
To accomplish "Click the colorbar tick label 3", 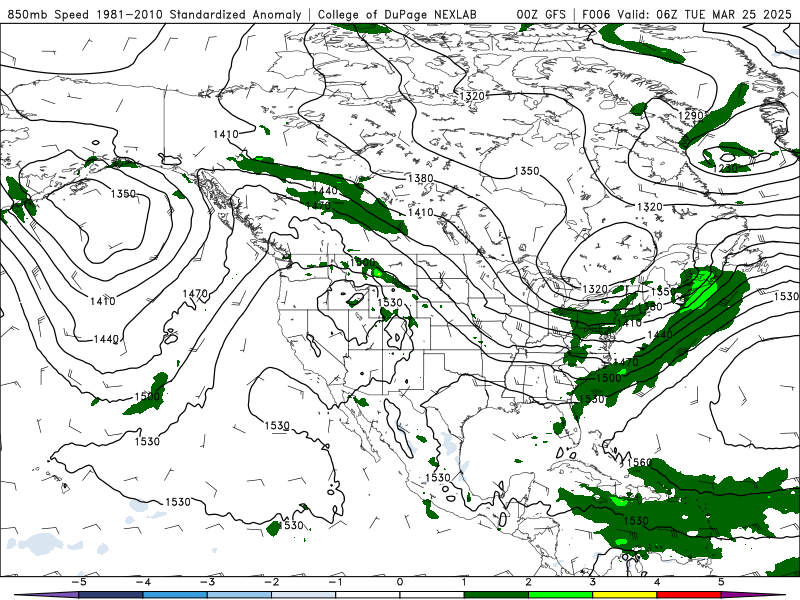I will 592,582.
